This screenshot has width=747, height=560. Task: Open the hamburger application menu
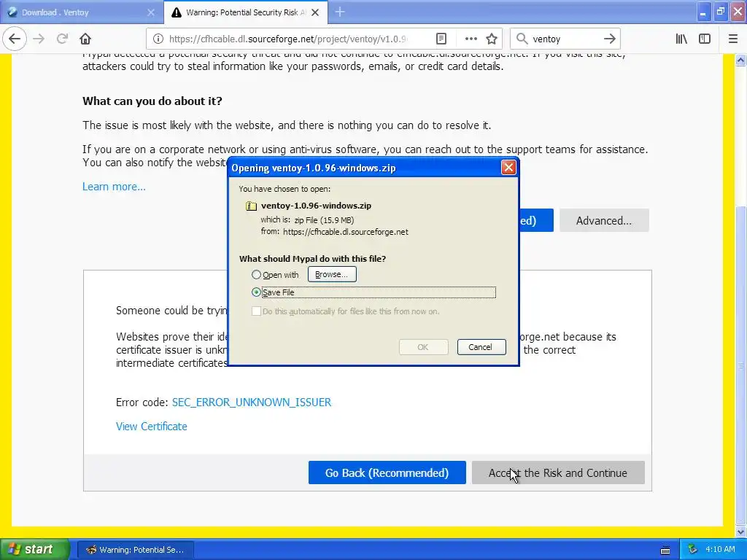(733, 39)
